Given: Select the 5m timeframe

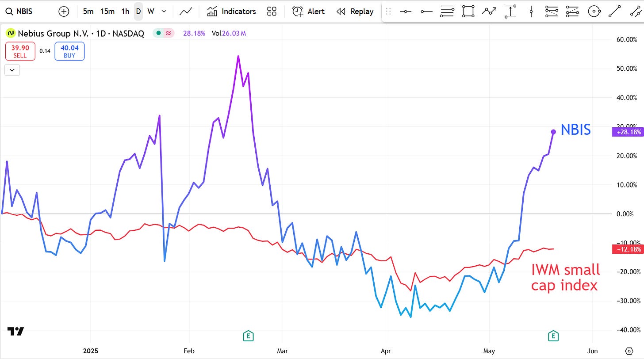Looking at the screenshot, I should [88, 11].
